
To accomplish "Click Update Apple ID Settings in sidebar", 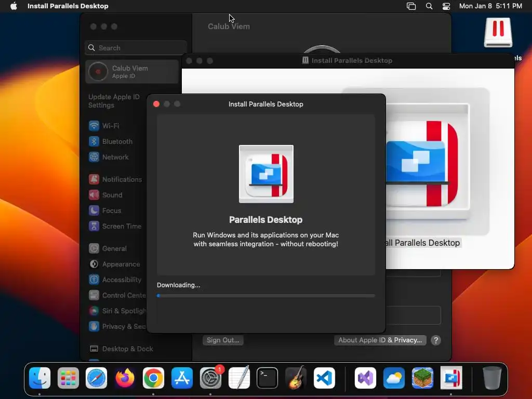I will click(114, 101).
